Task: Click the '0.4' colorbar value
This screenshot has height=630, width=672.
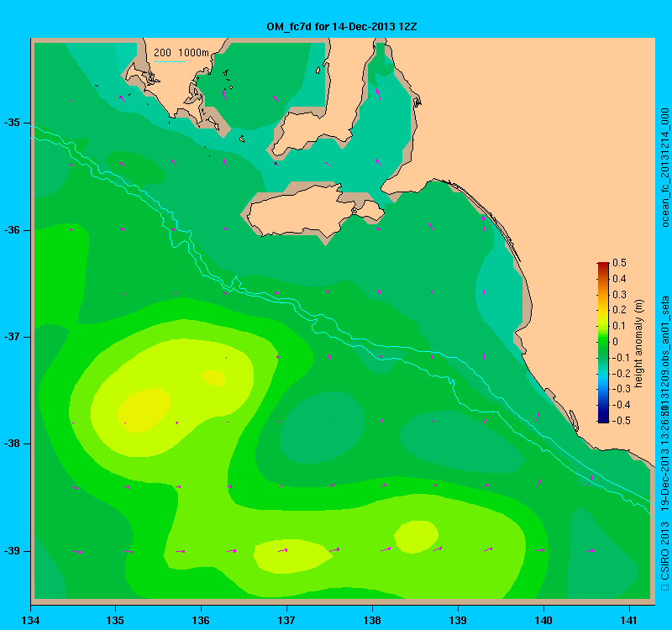Action: pyautogui.click(x=619, y=279)
